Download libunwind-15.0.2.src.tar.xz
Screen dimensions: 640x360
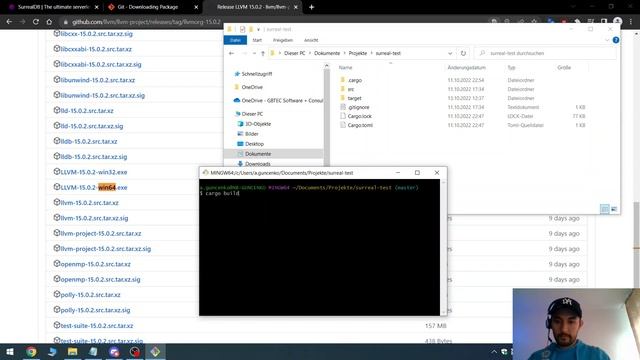point(98,80)
